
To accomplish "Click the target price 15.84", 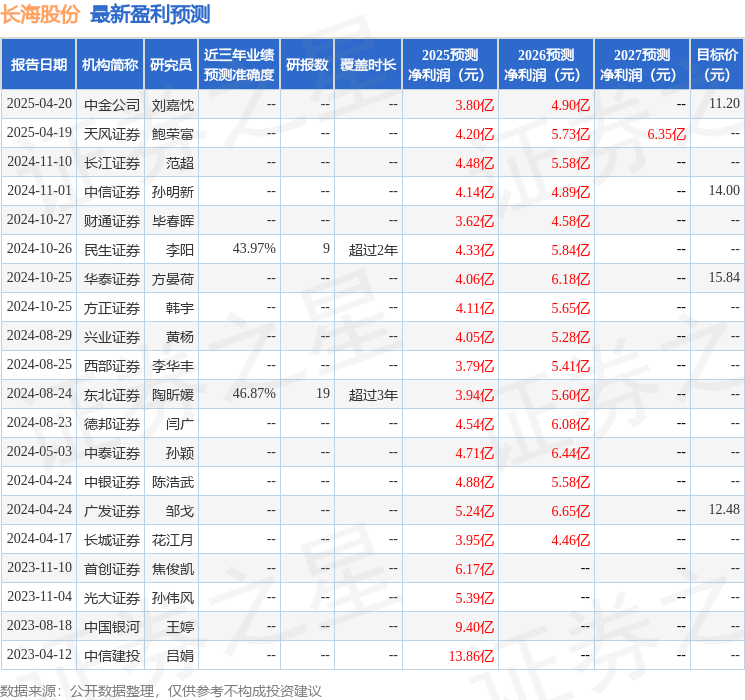I will pyautogui.click(x=724, y=278).
